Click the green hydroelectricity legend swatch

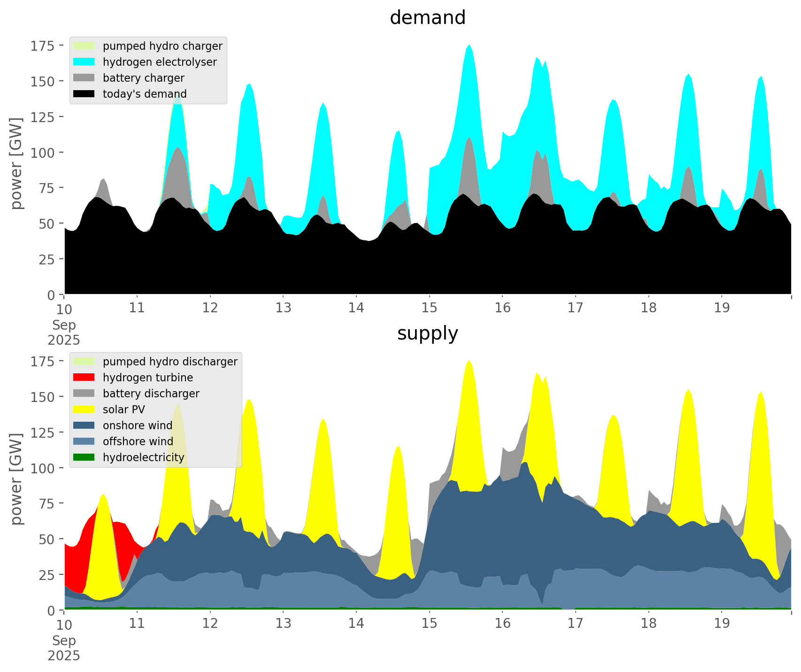point(84,457)
